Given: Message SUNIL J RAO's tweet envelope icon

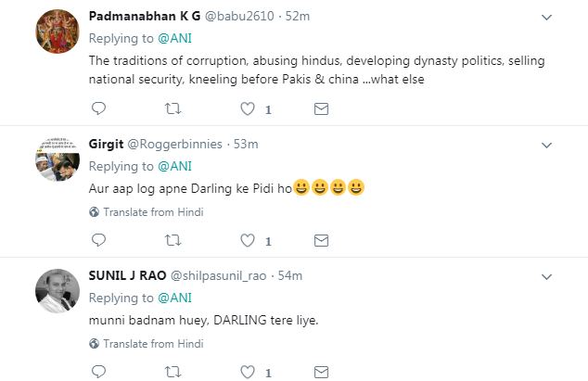Looking at the screenshot, I should click(321, 372).
